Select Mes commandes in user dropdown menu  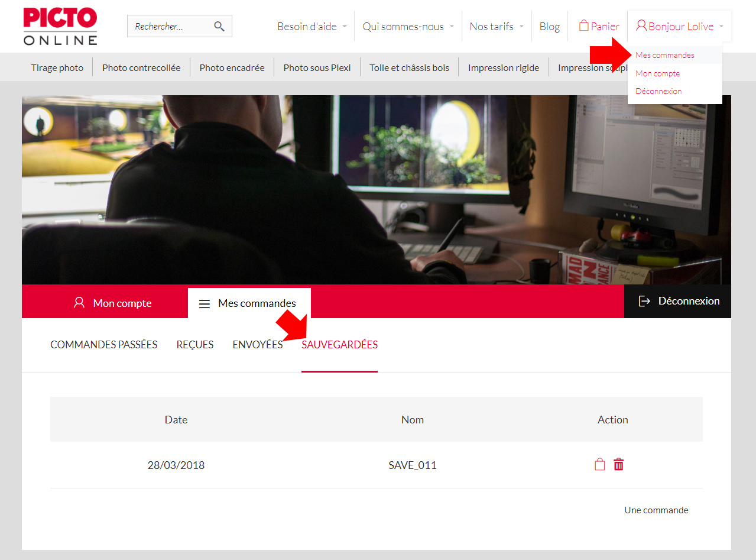tap(665, 55)
